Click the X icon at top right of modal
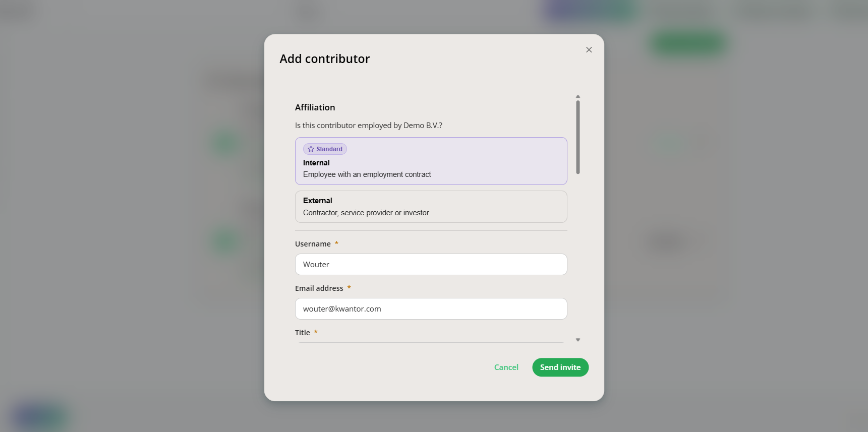Viewport: 868px width, 432px height. pos(589,49)
